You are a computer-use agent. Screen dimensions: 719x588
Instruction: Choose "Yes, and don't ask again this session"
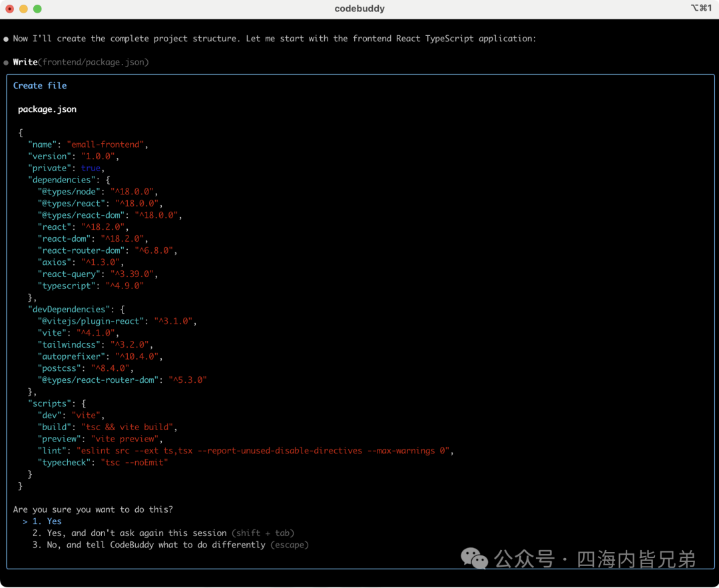163,533
